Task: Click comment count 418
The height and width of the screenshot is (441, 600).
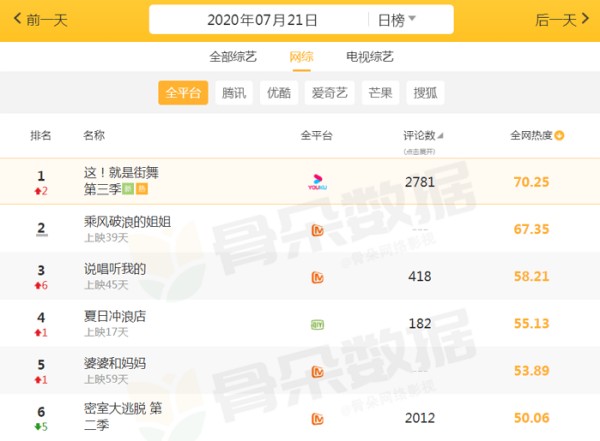Action: (420, 276)
